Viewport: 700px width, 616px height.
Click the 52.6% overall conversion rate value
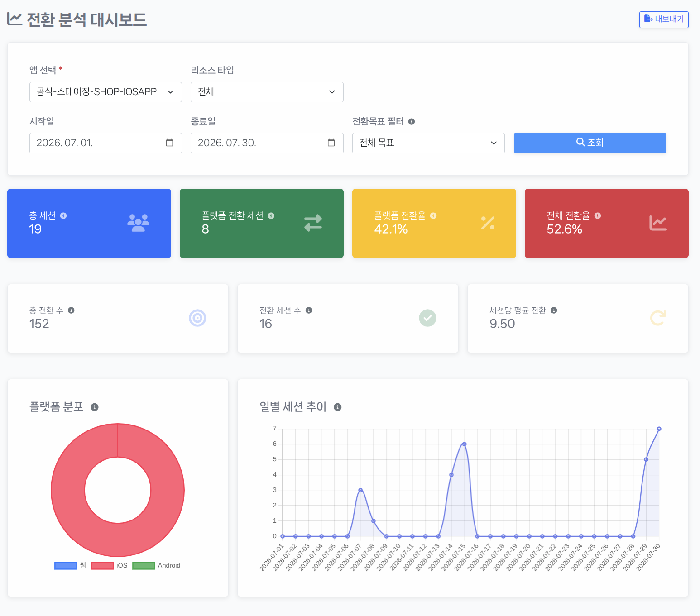(x=564, y=229)
